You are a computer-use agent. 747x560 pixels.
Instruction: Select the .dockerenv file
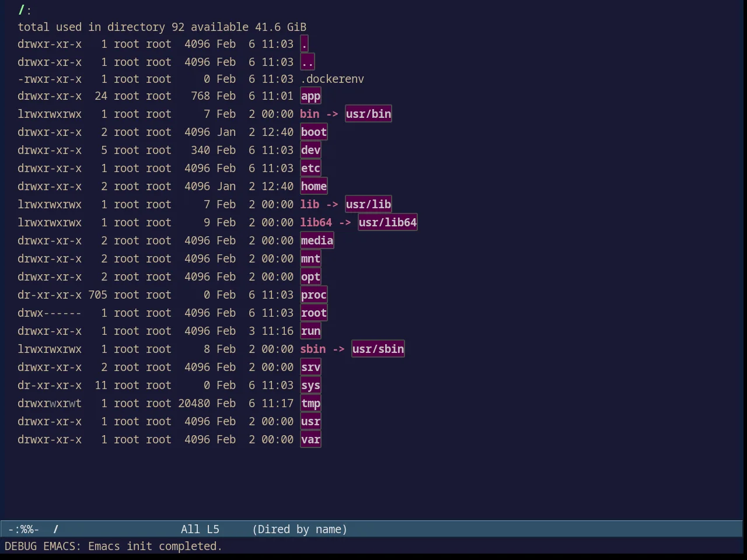[x=332, y=79]
